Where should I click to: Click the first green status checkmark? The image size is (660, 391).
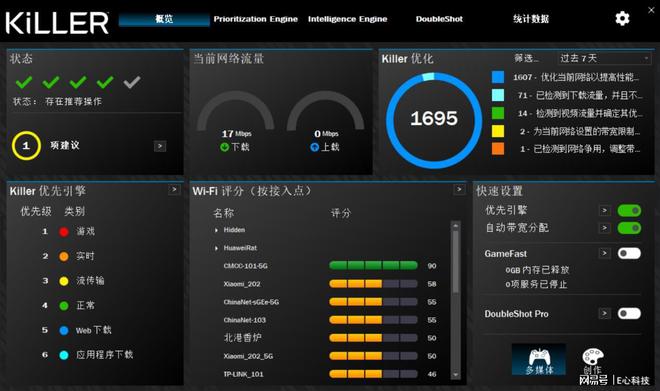coord(24,82)
